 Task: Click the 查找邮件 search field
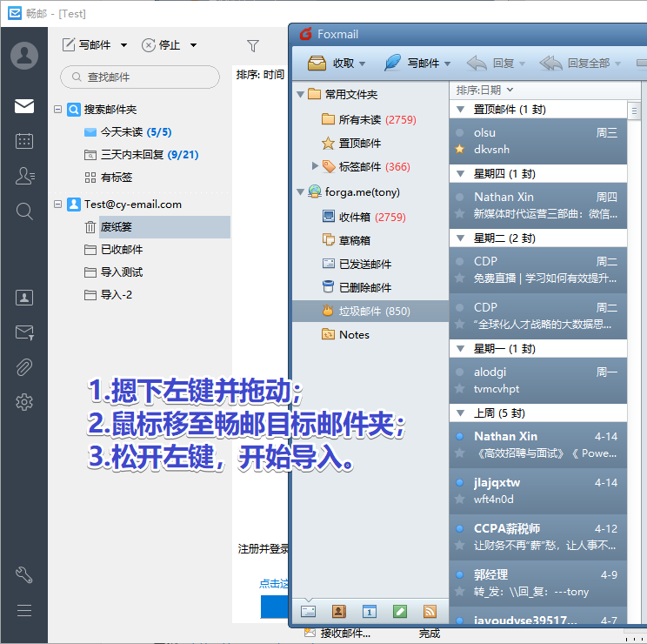(x=140, y=77)
